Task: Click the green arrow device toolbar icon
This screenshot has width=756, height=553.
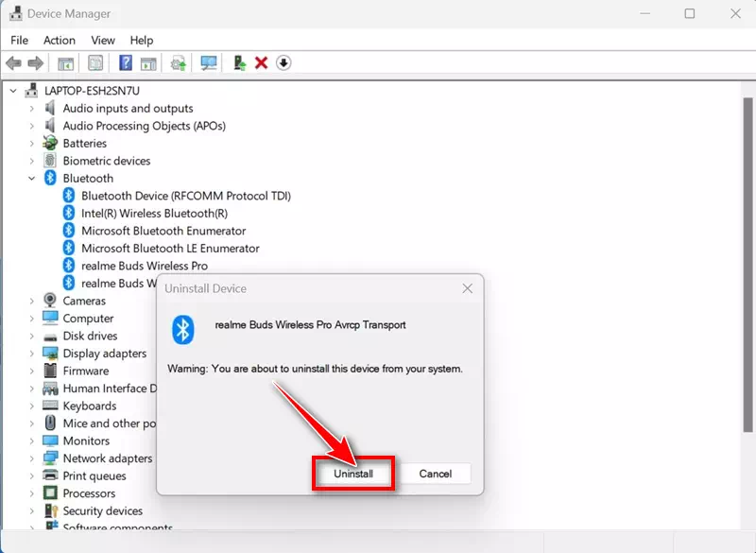Action: point(239,63)
